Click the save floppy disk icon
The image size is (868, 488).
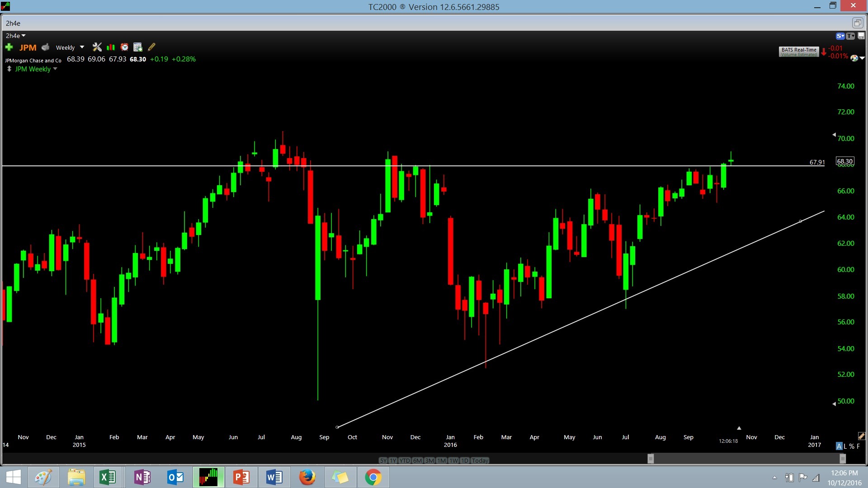[x=861, y=36]
